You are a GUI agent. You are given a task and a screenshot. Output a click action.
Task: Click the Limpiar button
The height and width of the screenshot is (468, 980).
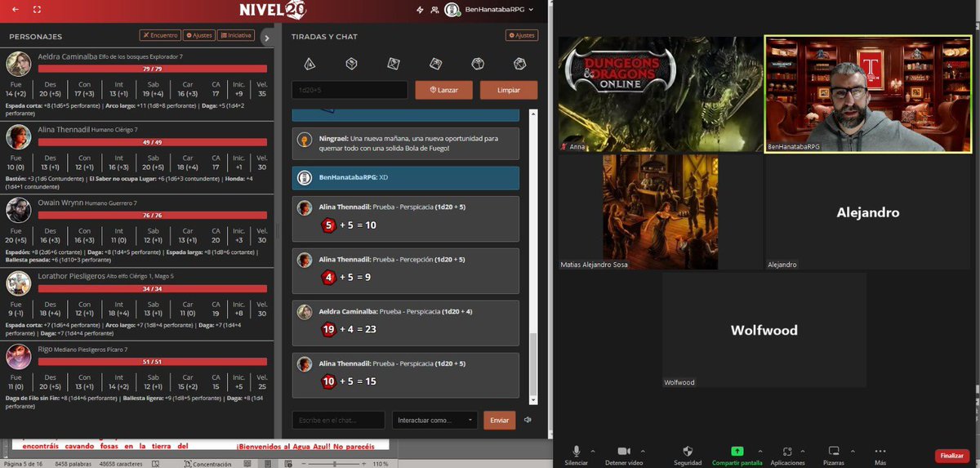(x=509, y=90)
